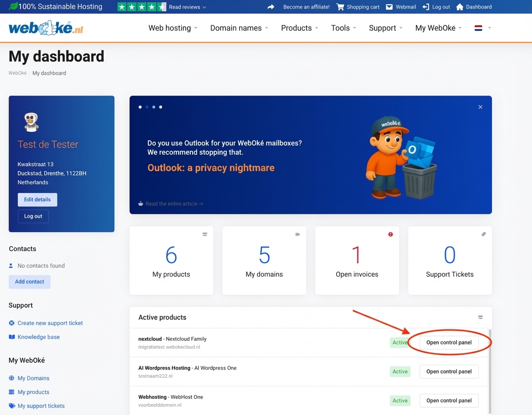Click the nextcloud Active status badge
This screenshot has width=532, height=415.
pos(400,343)
